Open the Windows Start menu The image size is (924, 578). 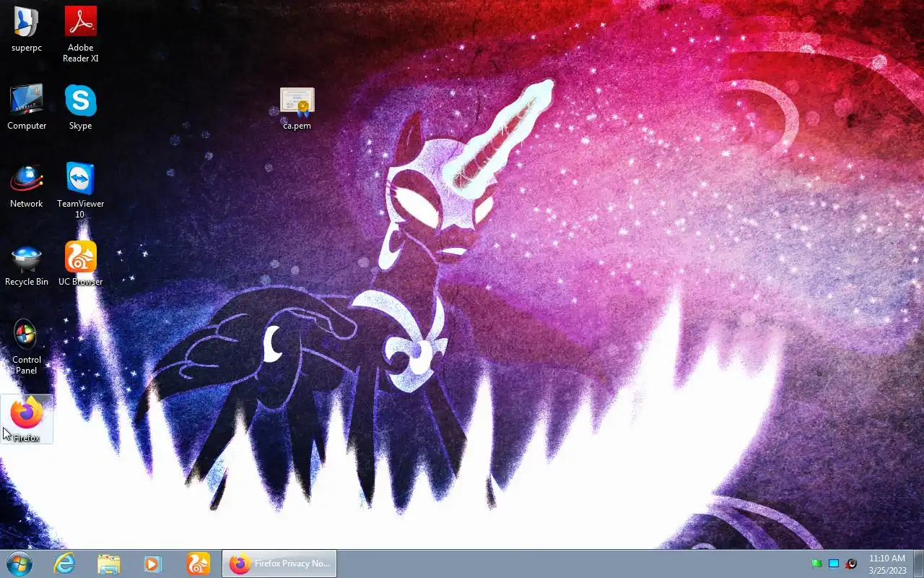pos(19,564)
